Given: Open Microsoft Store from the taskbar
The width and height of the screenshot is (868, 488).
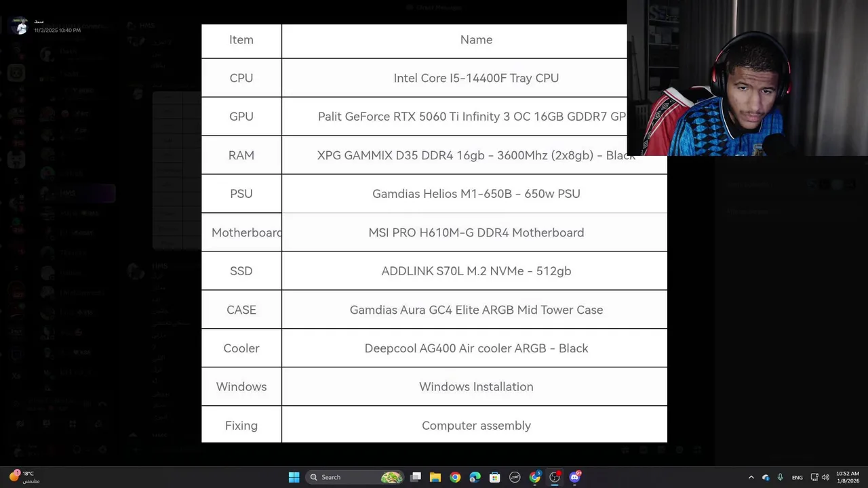Looking at the screenshot, I should coord(495,477).
